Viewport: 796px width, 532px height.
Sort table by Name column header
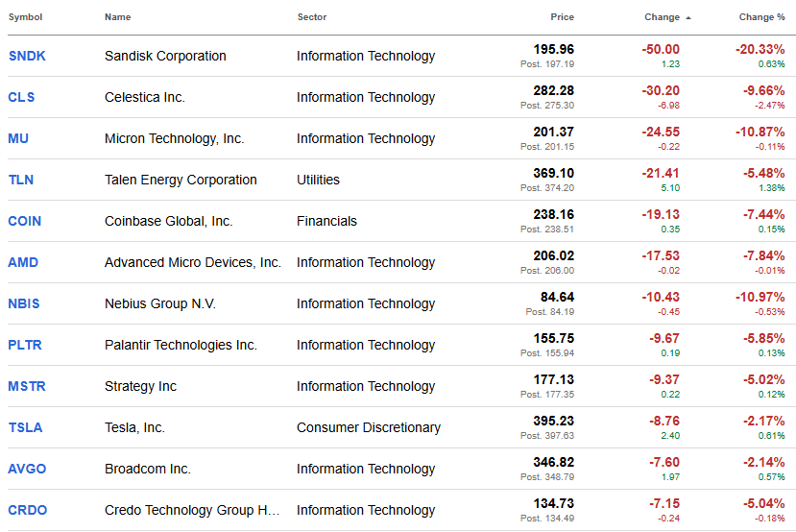tap(118, 17)
